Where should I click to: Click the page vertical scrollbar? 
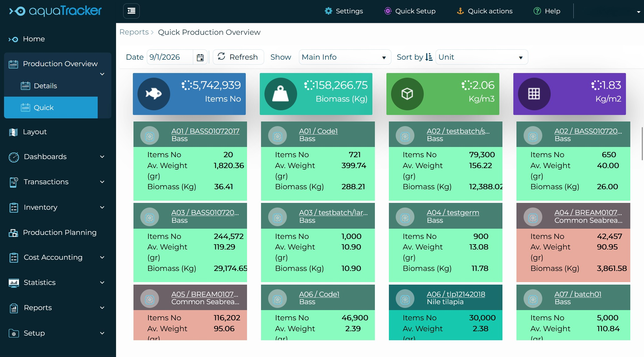642,143
